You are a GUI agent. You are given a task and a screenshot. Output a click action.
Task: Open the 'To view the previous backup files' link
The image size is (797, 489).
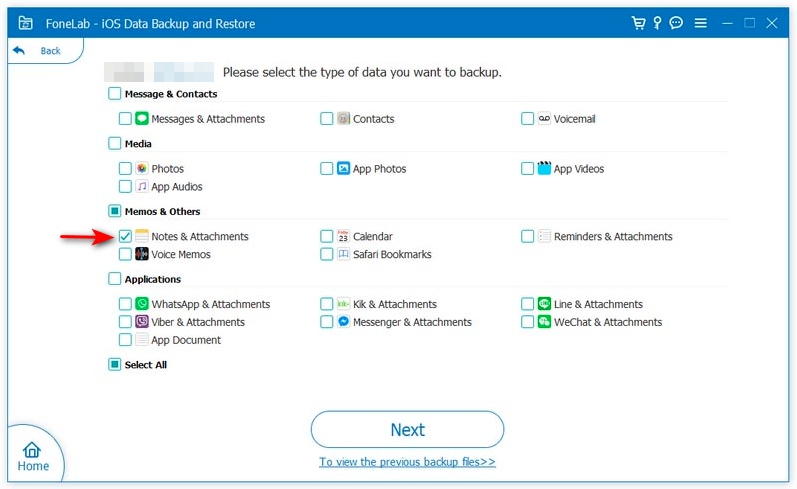coord(407,462)
